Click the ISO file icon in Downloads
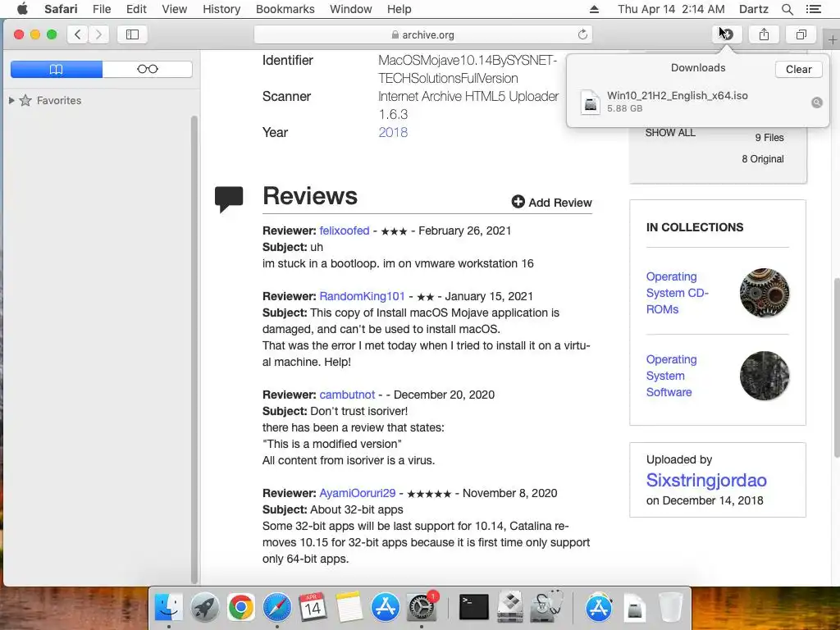This screenshot has height=630, width=840. 591,102
